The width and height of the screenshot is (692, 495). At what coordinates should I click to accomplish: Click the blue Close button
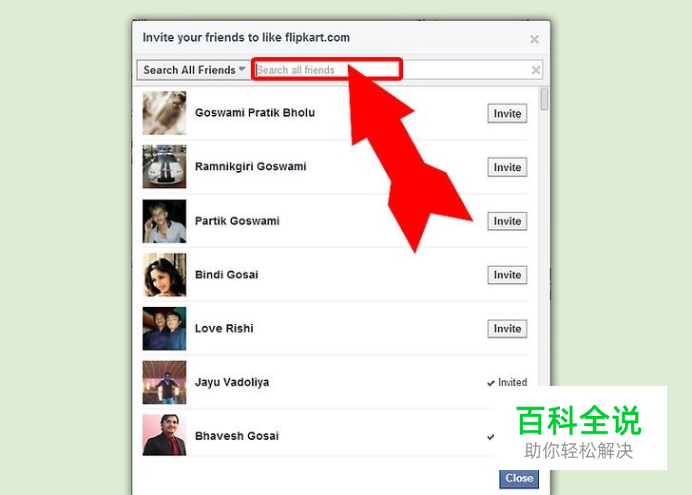(x=519, y=478)
